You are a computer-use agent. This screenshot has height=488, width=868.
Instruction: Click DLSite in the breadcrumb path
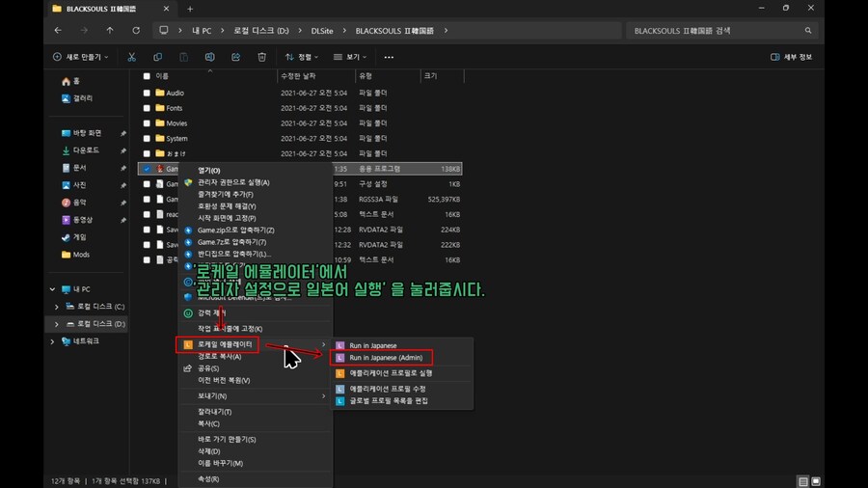[322, 31]
